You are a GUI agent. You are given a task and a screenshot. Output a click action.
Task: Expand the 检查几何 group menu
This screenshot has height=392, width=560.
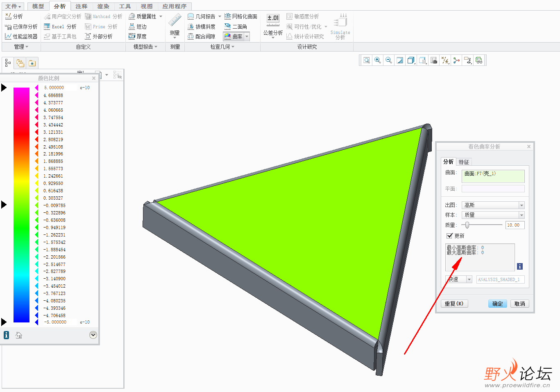point(222,47)
